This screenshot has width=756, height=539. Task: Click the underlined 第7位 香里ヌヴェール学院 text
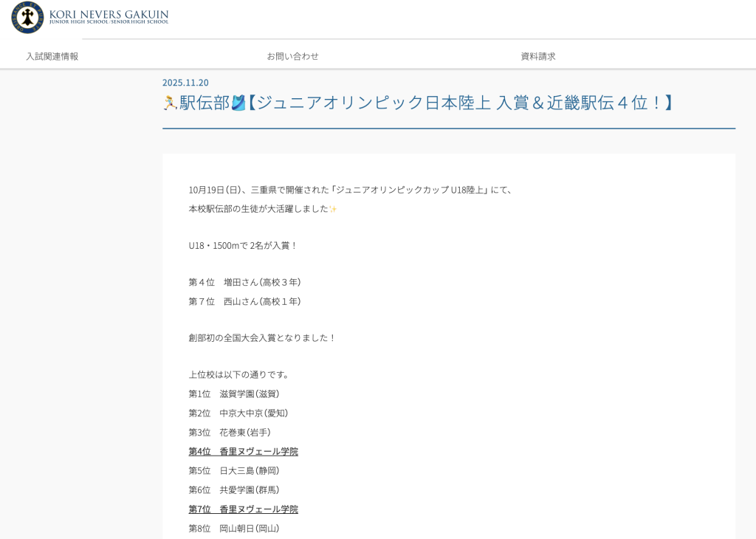243,509
